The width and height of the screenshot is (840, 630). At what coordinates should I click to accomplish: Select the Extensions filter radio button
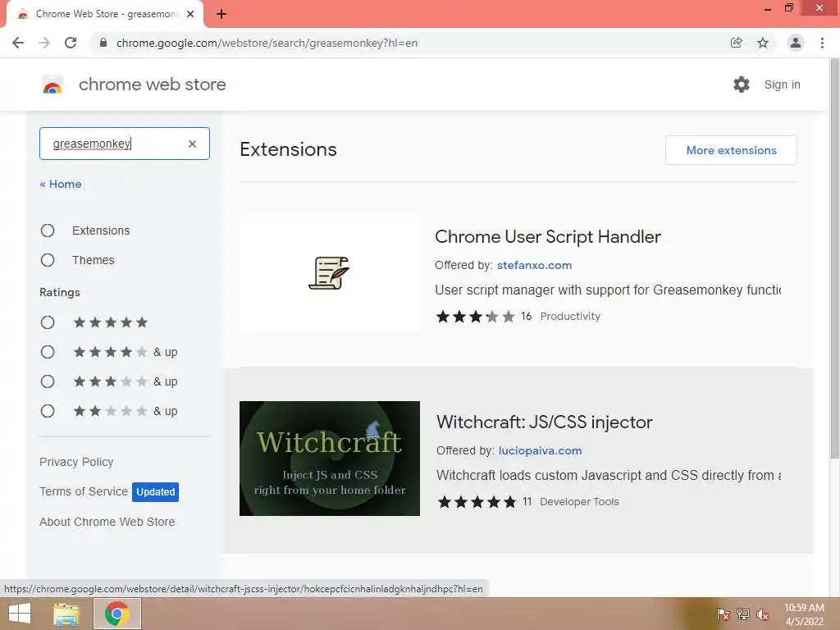tap(48, 231)
